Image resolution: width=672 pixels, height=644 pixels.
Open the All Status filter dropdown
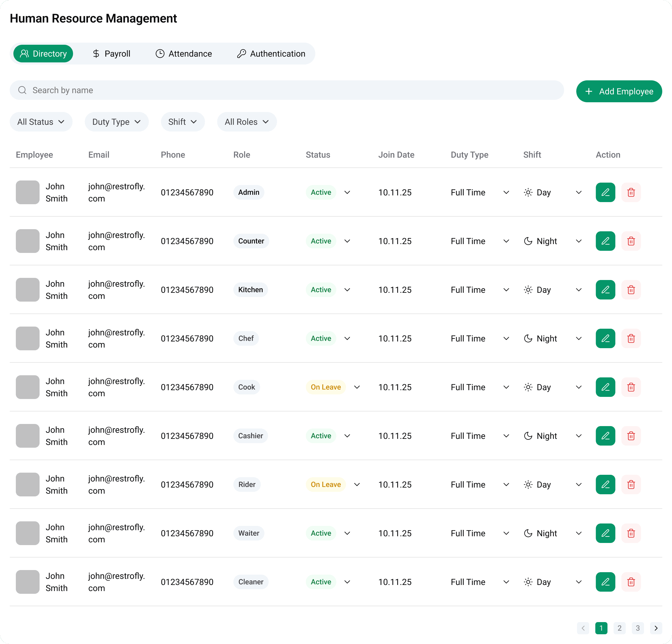tap(41, 122)
